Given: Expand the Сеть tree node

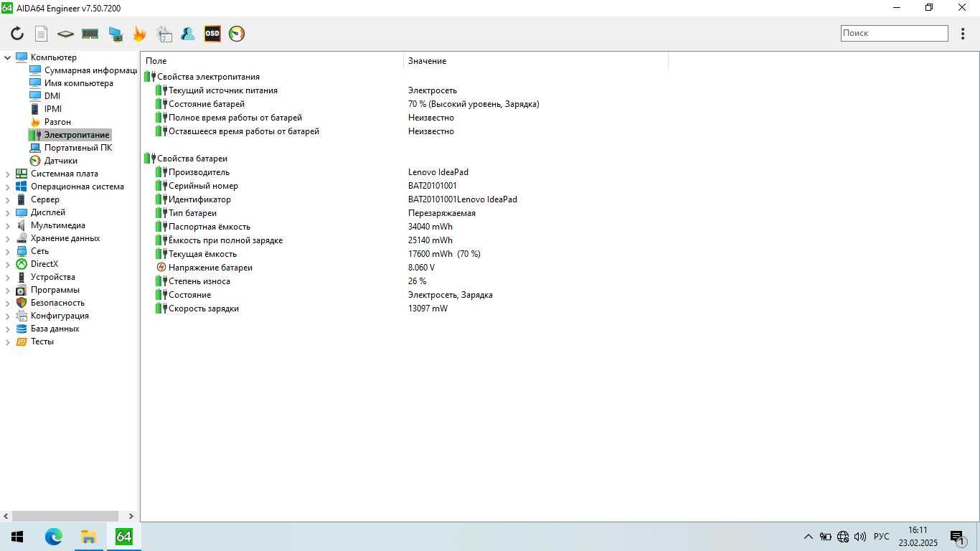Looking at the screenshot, I should [8, 251].
